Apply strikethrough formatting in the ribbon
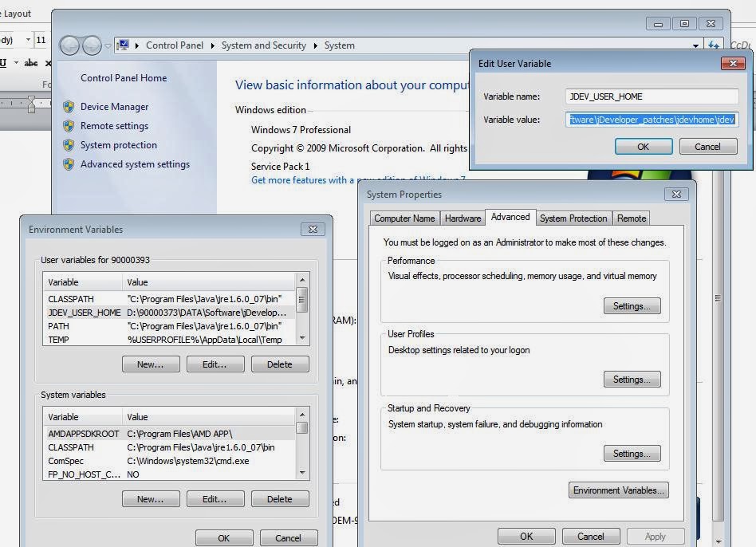 pyautogui.click(x=31, y=62)
